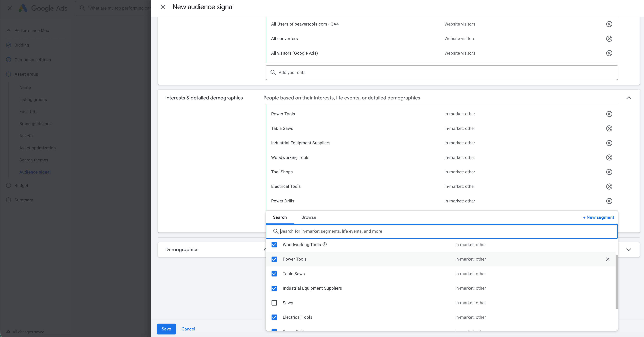Image resolution: width=644 pixels, height=337 pixels.
Task: Go to the Campaign settings step
Action: [32, 60]
